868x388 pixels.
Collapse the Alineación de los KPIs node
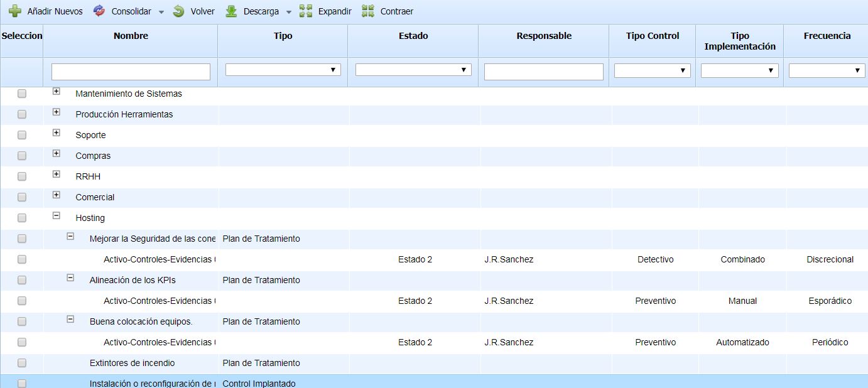point(70,278)
